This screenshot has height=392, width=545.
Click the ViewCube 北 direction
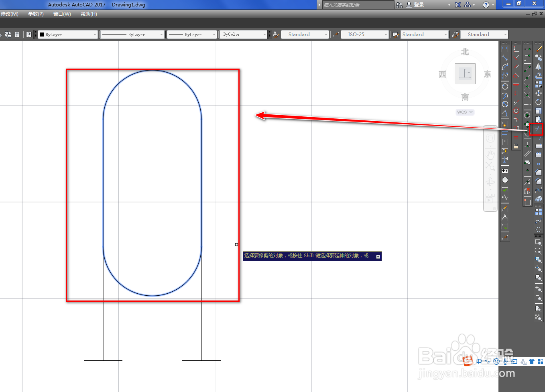[465, 52]
